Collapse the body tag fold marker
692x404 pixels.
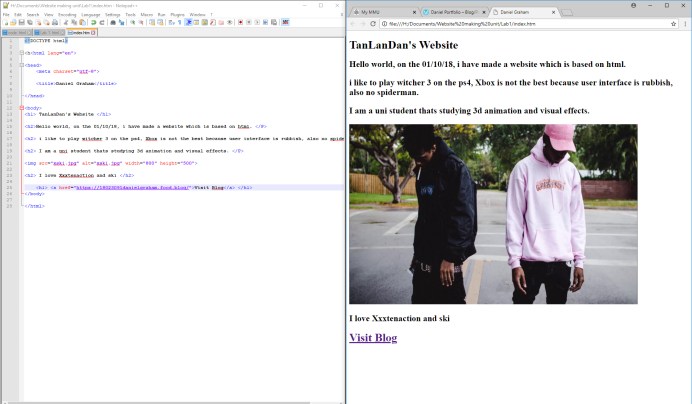click(22, 108)
